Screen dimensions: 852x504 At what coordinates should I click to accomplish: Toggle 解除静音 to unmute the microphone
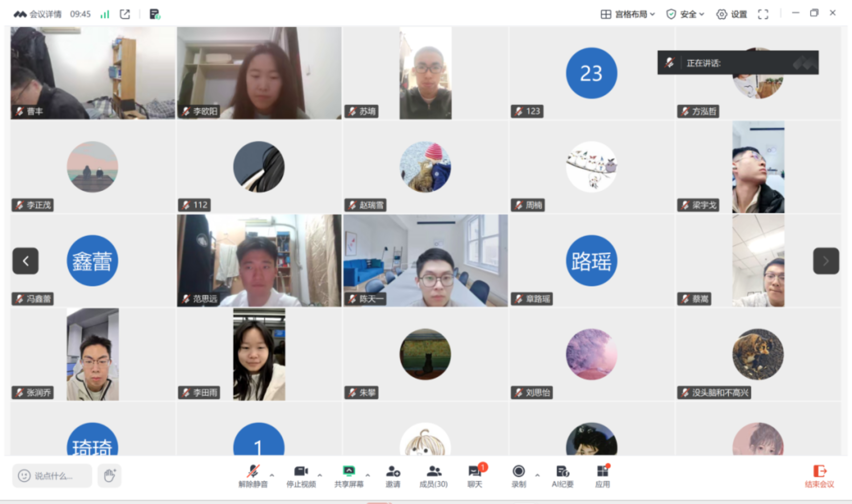tap(253, 476)
